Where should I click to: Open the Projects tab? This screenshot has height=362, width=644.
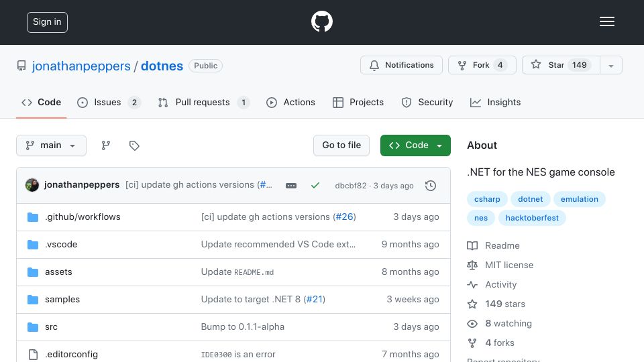358,102
